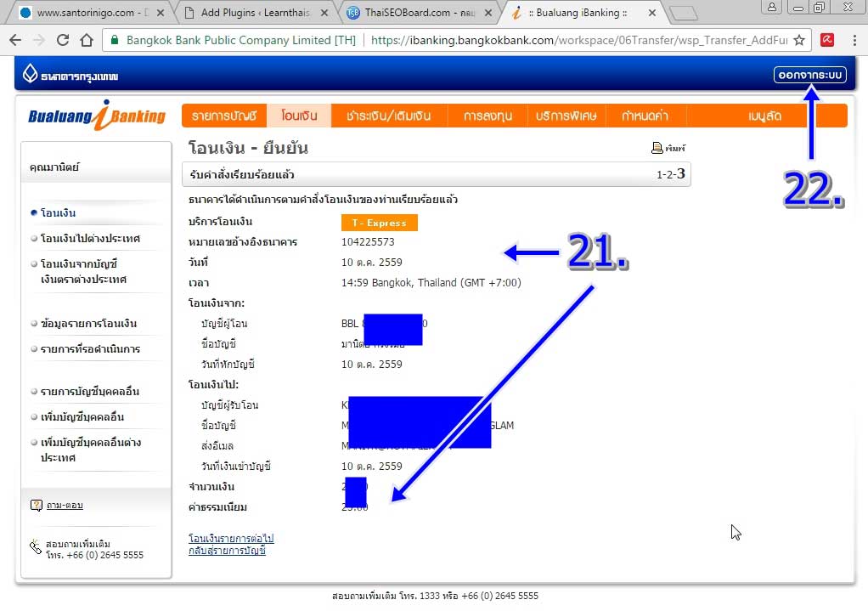Switch to the ThaiSEOBoard.com tab
The width and height of the screenshot is (868, 611).
pyautogui.click(x=420, y=13)
